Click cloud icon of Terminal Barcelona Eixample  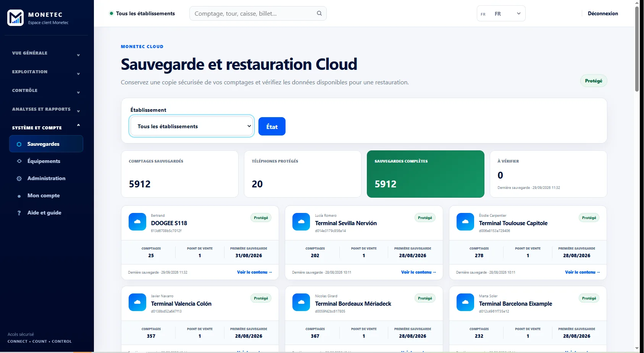[x=465, y=302]
